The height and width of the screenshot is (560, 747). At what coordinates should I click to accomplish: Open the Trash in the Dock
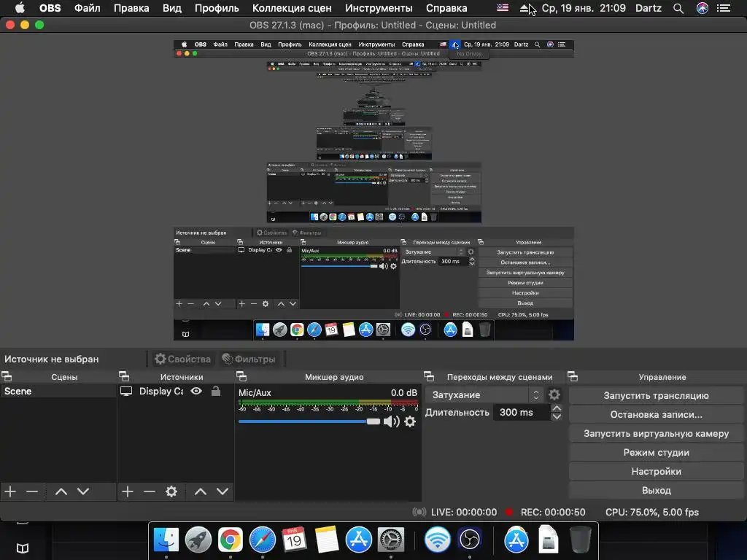pos(580,540)
